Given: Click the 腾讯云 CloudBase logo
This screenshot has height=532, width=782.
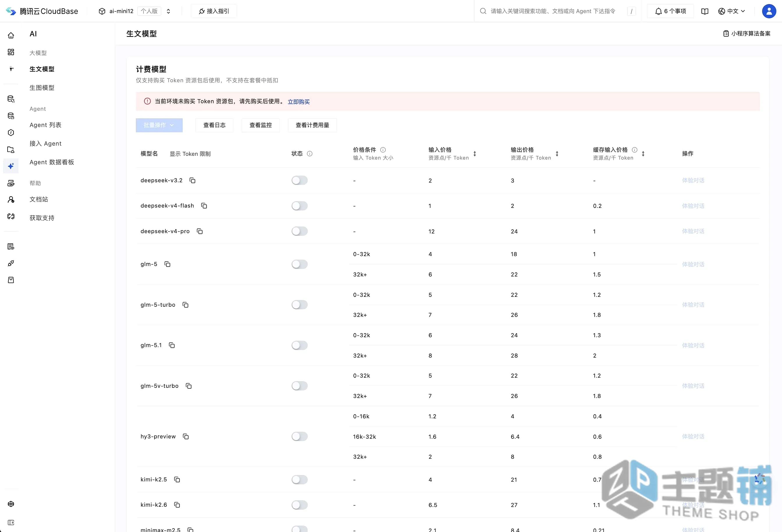Looking at the screenshot, I should click(x=42, y=11).
